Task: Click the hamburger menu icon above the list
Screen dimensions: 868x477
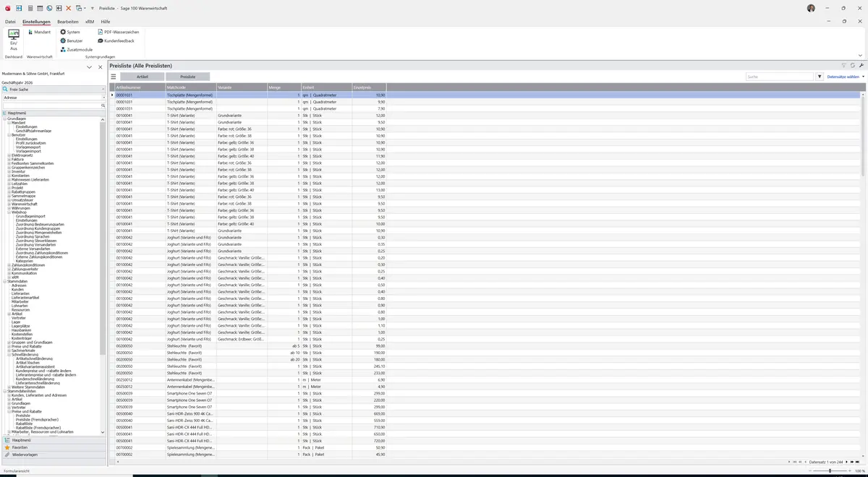Action: point(114,77)
